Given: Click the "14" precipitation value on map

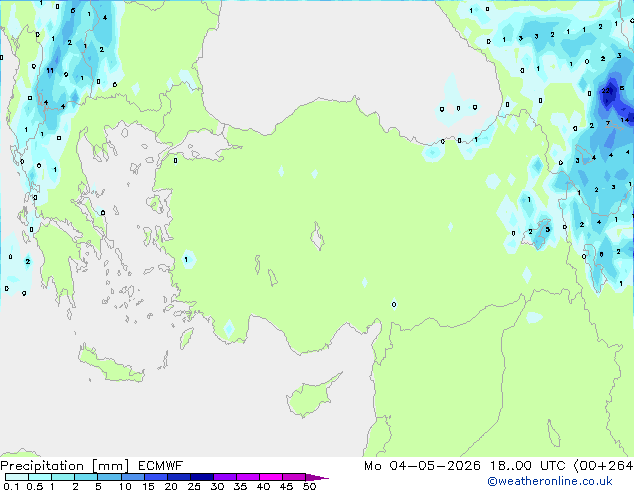Looking at the screenshot, I should [x=625, y=120].
